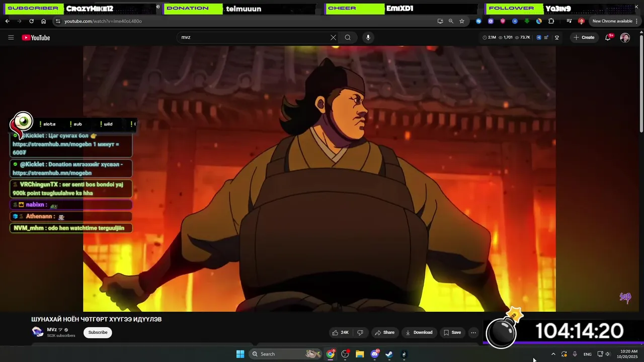644x362 pixels.
Task: Go back using the browser back arrow
Action: pos(7,21)
